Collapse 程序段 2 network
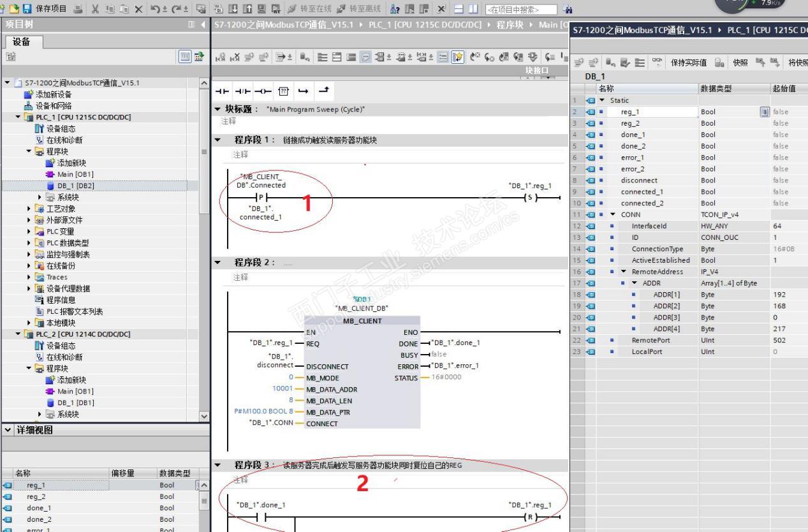The height and width of the screenshot is (532, 808). click(x=217, y=262)
